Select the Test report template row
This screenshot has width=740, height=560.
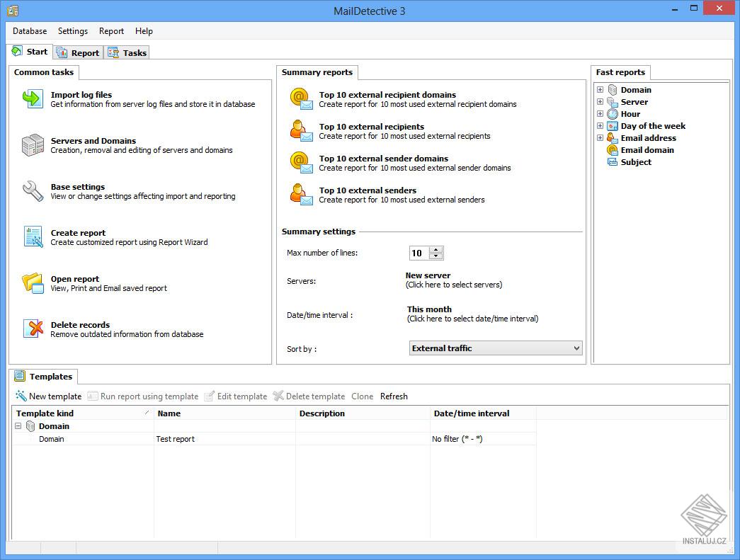tap(274, 439)
